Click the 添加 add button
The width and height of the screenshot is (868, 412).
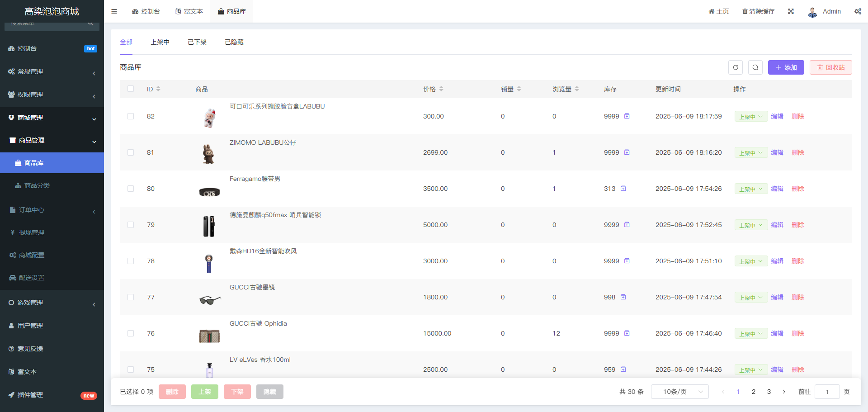(x=786, y=67)
